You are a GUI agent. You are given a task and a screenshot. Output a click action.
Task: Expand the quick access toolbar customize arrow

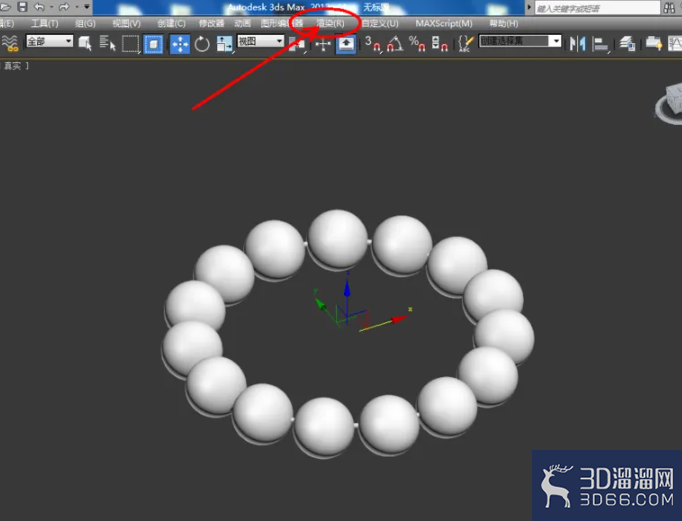pos(87,7)
